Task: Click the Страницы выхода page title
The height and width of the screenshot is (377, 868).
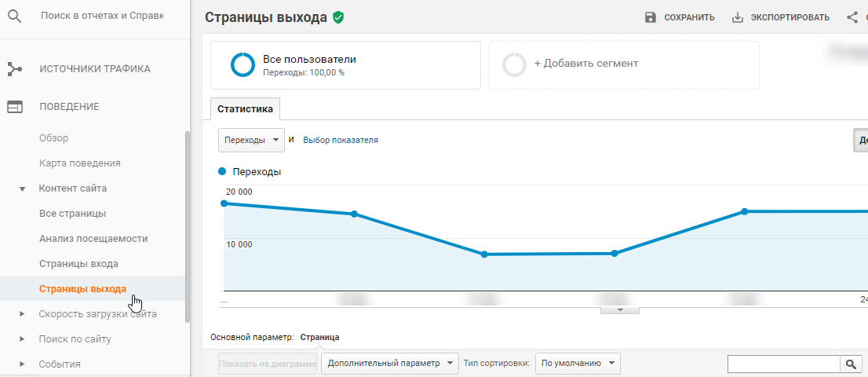Action: [266, 17]
